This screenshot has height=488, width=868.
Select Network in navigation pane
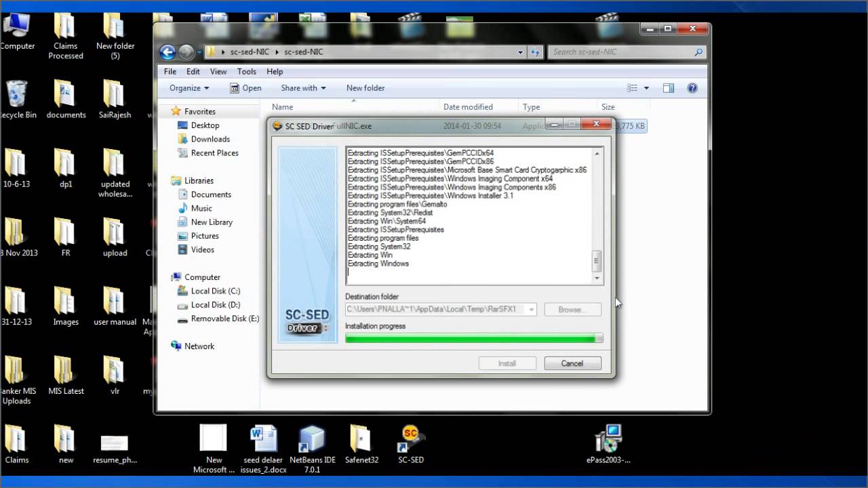[x=193, y=346]
